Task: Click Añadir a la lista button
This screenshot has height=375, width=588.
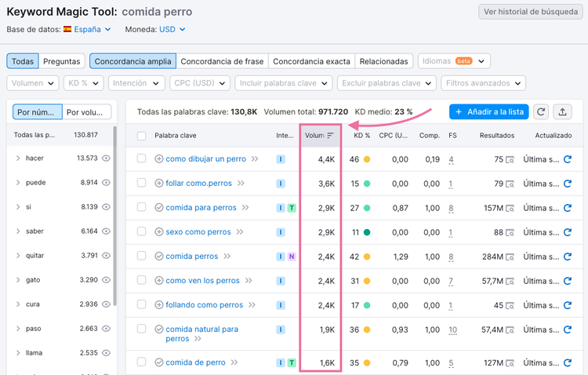Action: (489, 112)
